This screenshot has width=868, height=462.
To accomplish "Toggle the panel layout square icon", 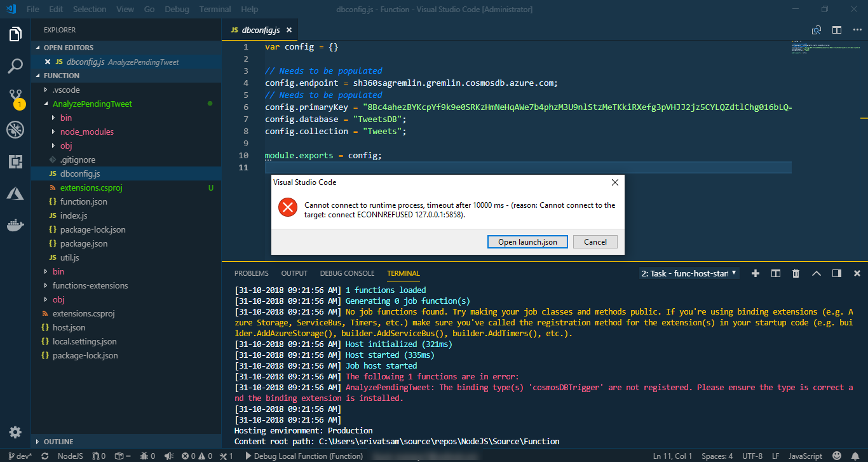I will coord(836,273).
